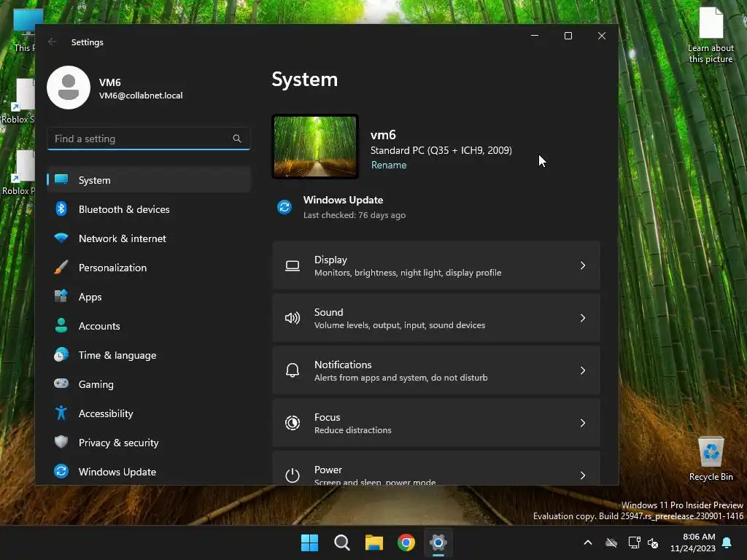Click the Display row title
This screenshot has width=747, height=560.
pos(330,260)
